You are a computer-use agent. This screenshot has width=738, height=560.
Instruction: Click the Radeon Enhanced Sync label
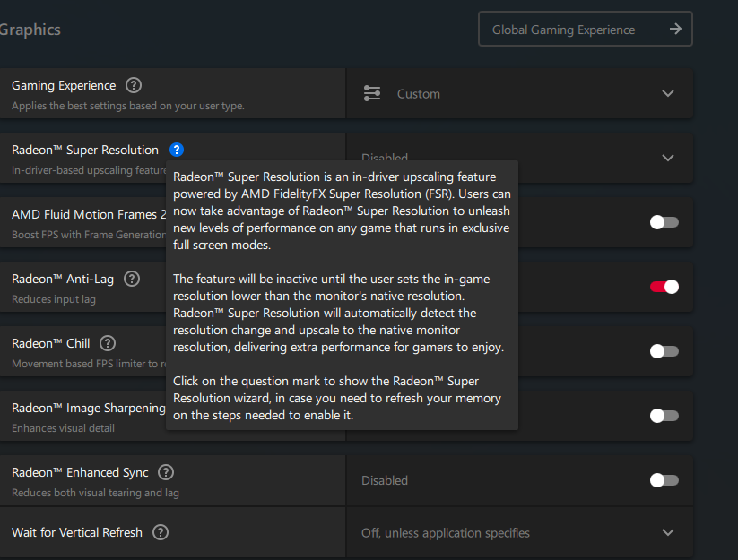[x=80, y=472]
